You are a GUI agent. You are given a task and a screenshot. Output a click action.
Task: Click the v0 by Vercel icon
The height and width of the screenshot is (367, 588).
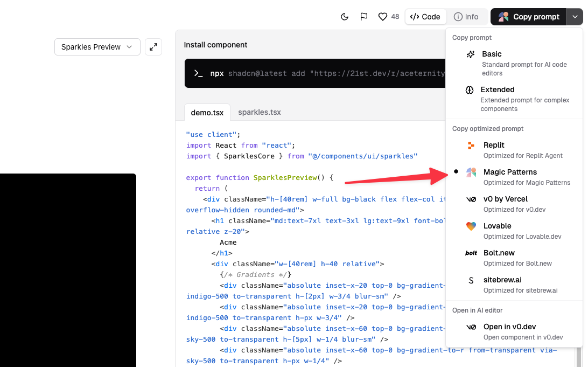point(471,199)
